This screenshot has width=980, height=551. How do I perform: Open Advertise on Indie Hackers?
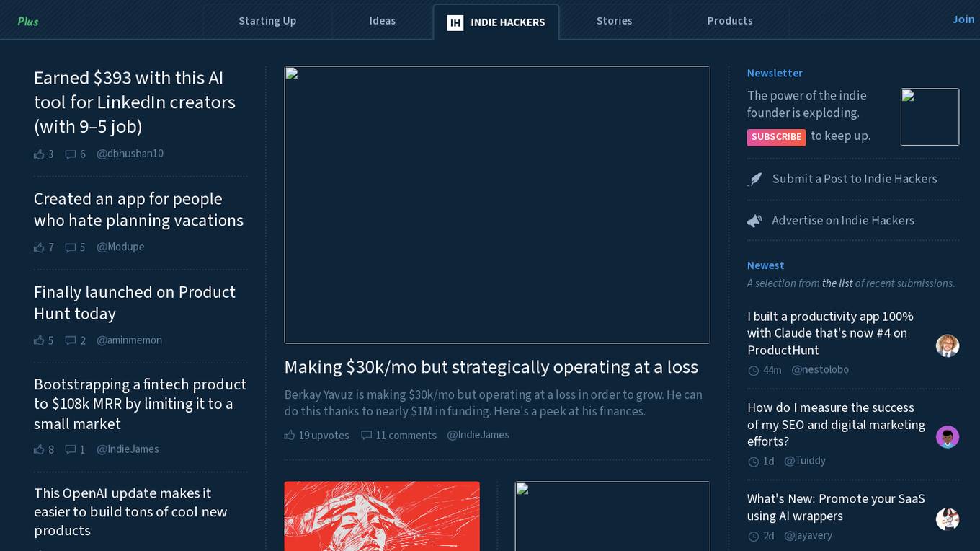coord(843,221)
